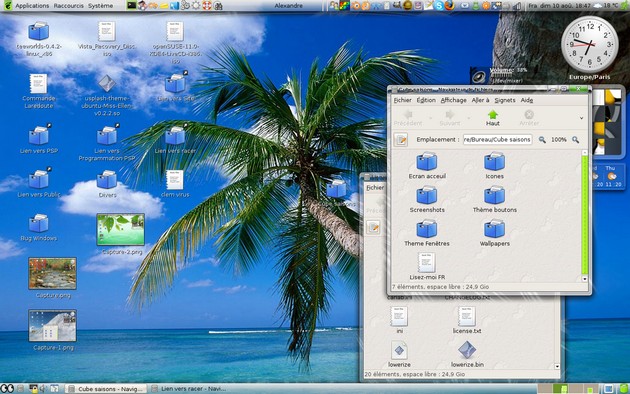Open Fichier menu in the back window
630x394 pixels.
click(374, 188)
